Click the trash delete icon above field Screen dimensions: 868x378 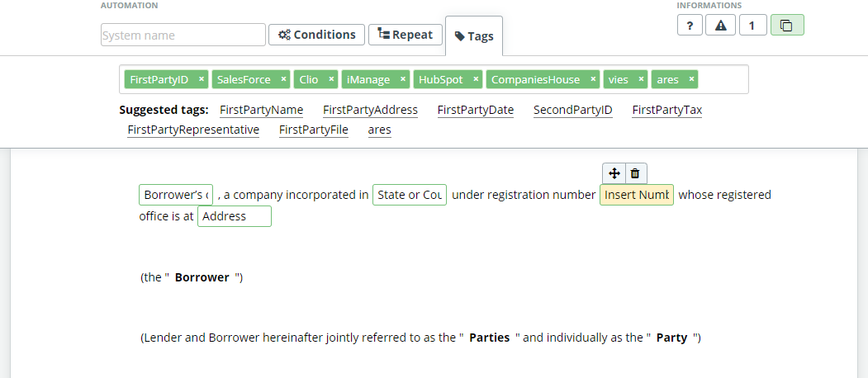click(635, 173)
